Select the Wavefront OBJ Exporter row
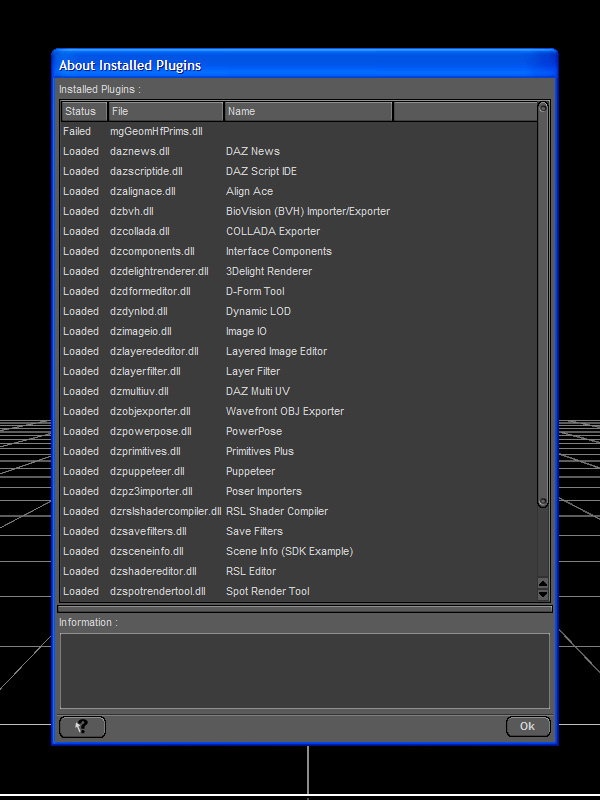The image size is (600, 800). [x=299, y=411]
